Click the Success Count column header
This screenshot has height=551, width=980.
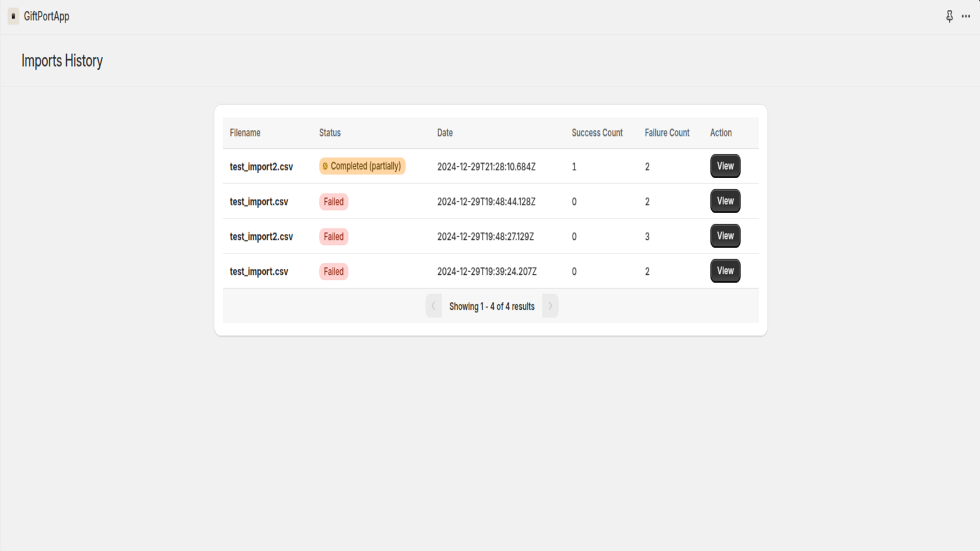597,133
